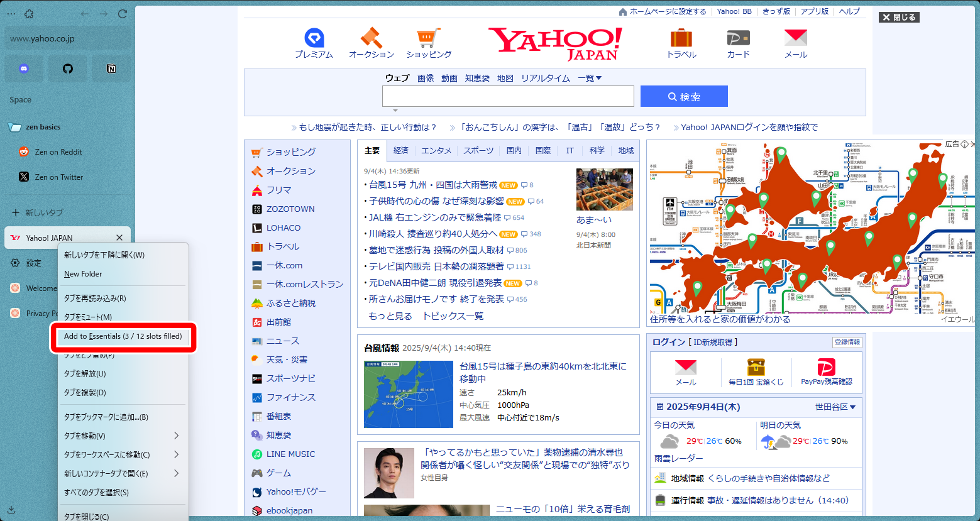The image size is (980, 521).
Task: Open the downloads icon at sidebar bottom
Action: point(11,510)
